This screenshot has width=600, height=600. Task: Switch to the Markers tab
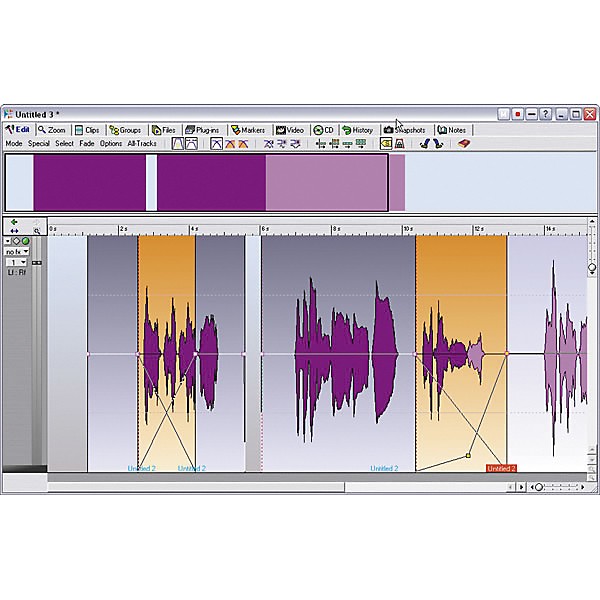point(248,130)
